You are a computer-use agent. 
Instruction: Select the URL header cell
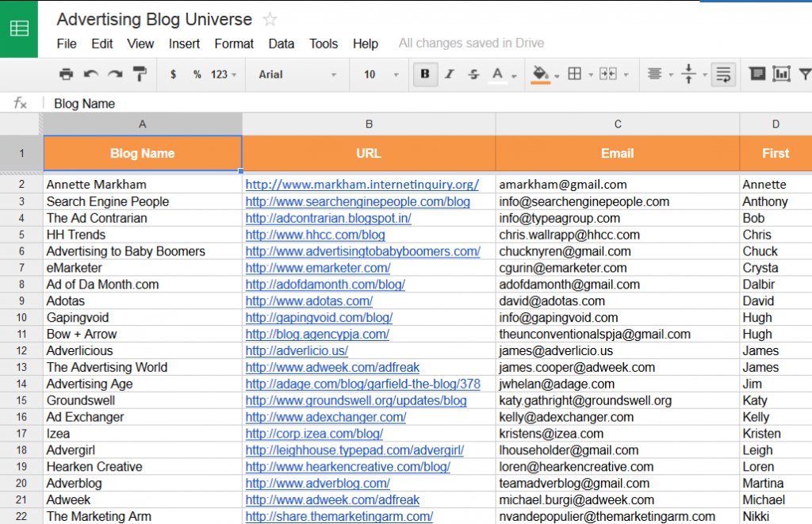[x=369, y=153]
